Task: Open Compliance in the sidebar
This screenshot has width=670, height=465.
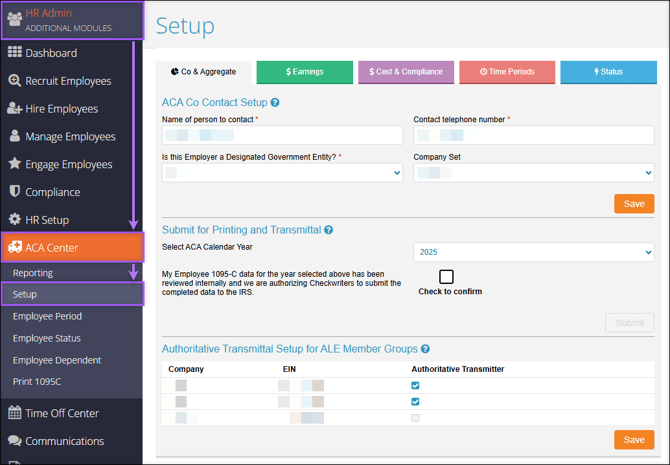Action: (71, 192)
